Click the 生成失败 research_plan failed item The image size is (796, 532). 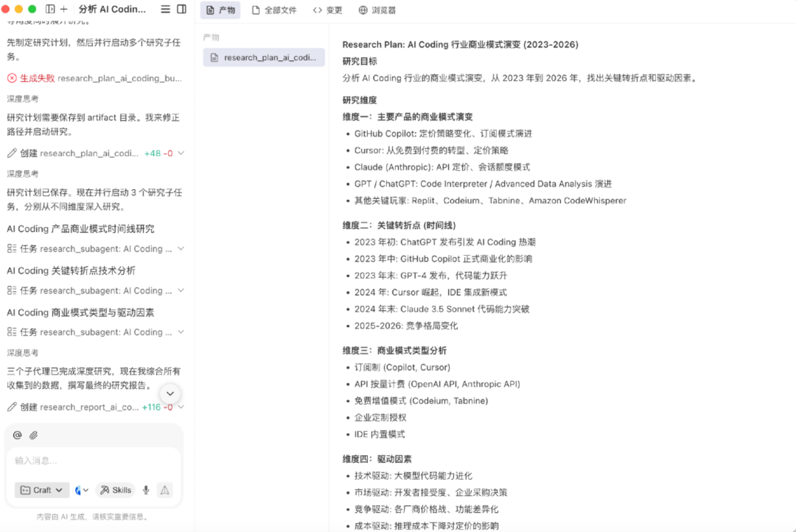[x=94, y=79]
